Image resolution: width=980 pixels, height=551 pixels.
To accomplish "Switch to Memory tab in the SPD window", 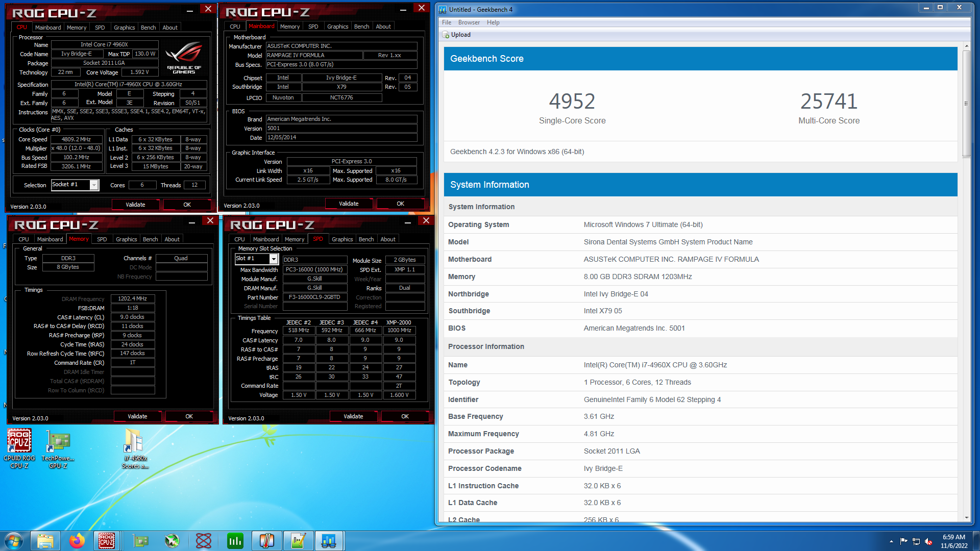I will pyautogui.click(x=295, y=239).
